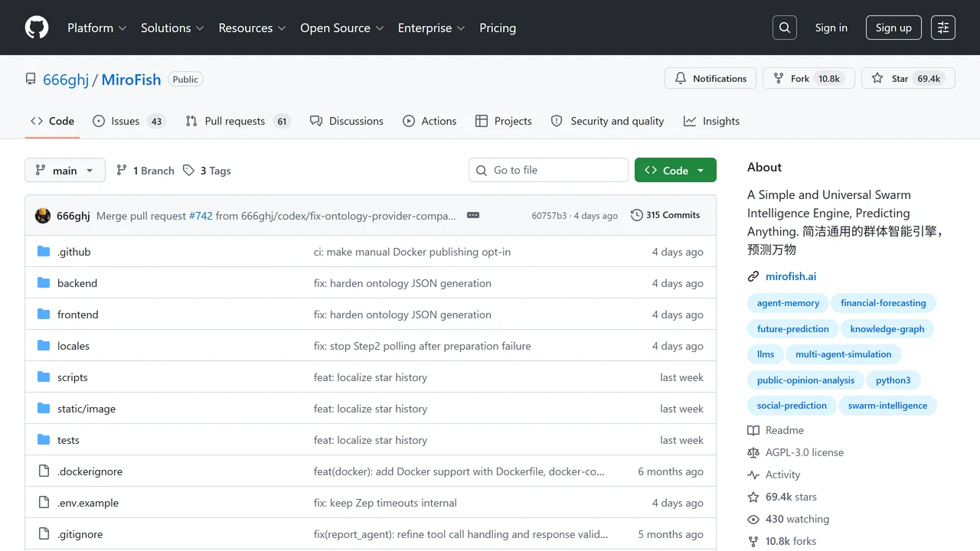Viewport: 980px width, 551px height.
Task: Go to Pricing page
Action: click(x=498, y=28)
